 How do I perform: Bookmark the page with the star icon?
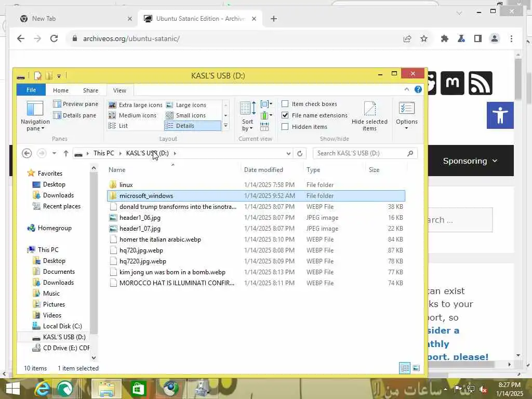pyautogui.click(x=424, y=38)
